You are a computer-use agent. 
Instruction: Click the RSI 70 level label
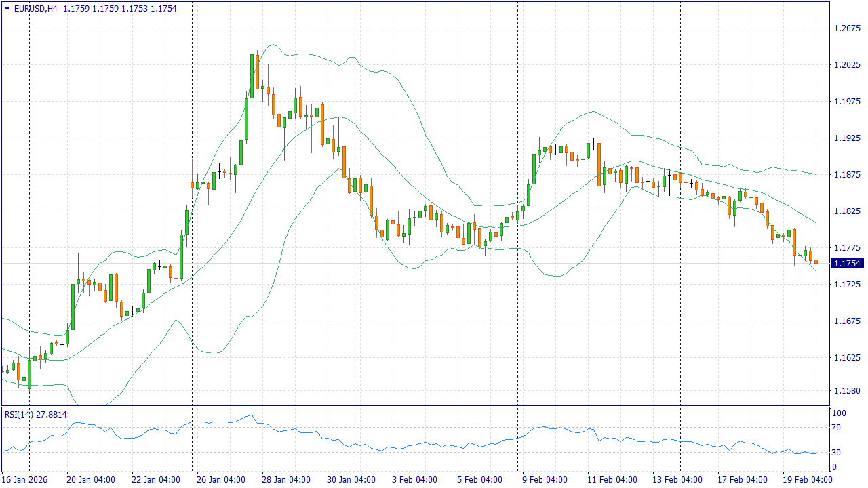tap(837, 428)
